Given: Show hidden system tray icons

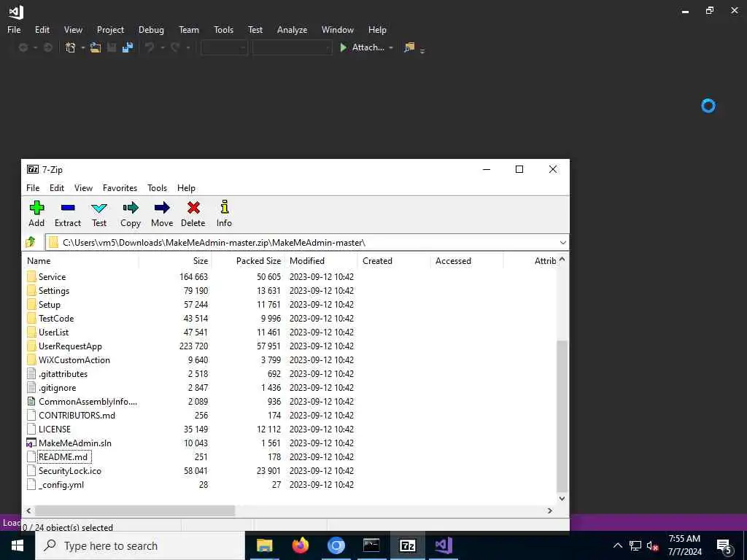Looking at the screenshot, I should (x=617, y=545).
